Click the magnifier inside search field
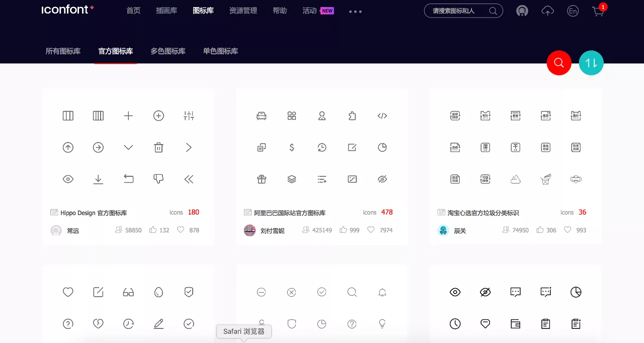The height and width of the screenshot is (343, 644). pos(493,11)
